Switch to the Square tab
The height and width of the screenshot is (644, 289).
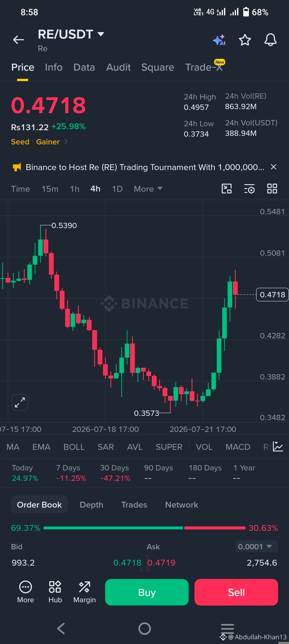(158, 67)
